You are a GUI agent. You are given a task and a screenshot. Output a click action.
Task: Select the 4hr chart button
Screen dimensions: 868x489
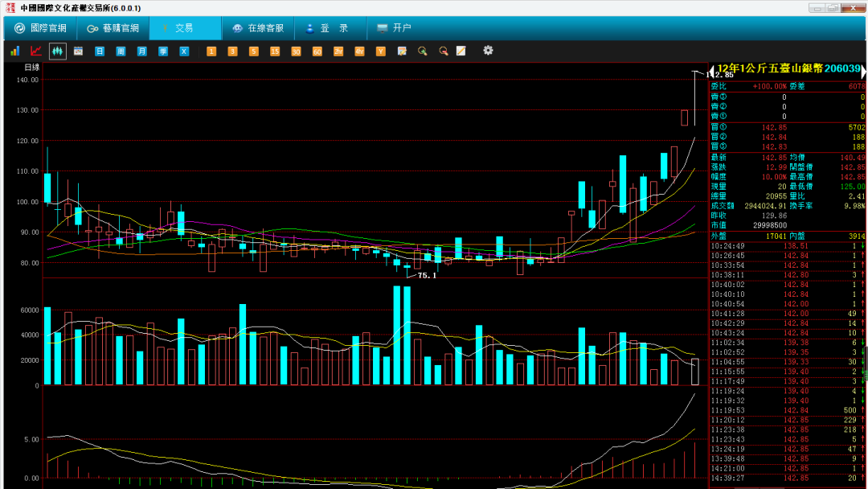coord(359,51)
